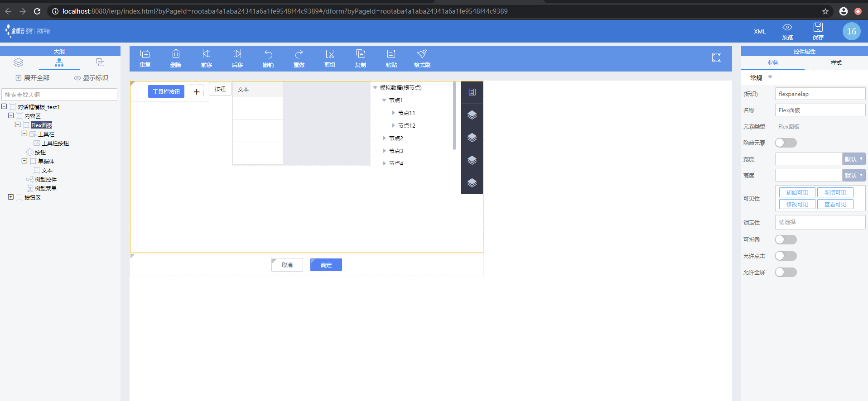Switch to the 样式 tab

click(x=836, y=63)
